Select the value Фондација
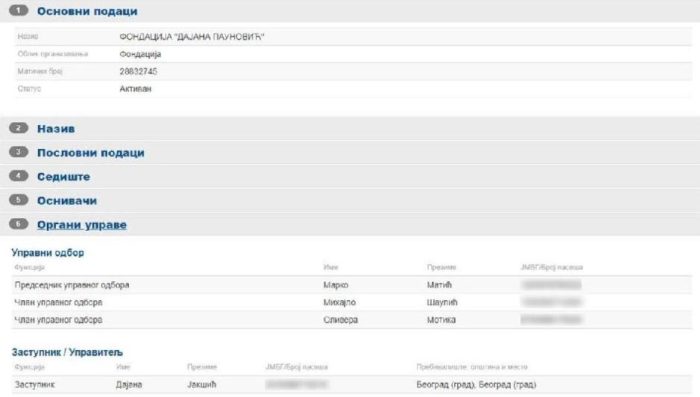The image size is (700, 397). [140, 54]
